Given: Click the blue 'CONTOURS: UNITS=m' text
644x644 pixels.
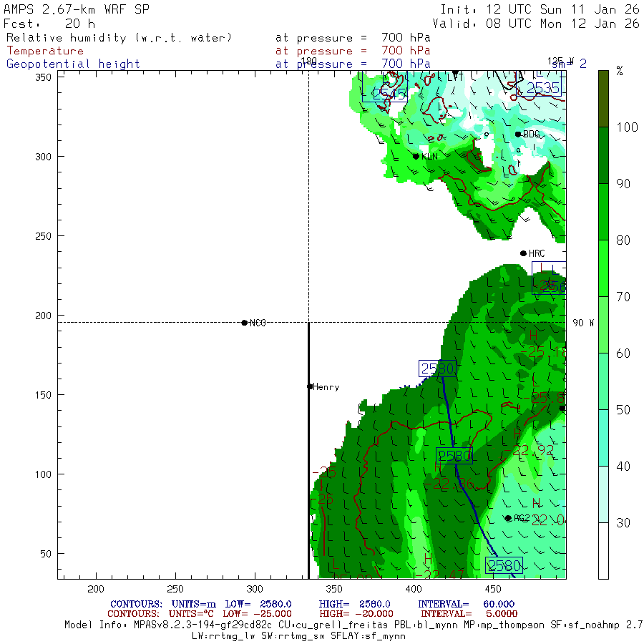Looking at the screenshot, I should pos(163,604).
